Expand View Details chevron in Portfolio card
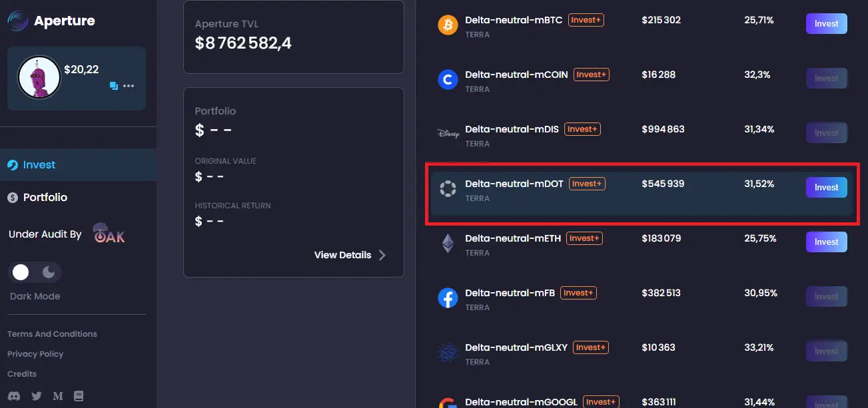868x408 pixels. tap(382, 255)
